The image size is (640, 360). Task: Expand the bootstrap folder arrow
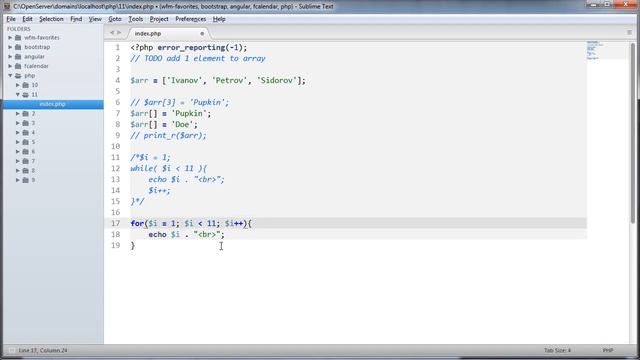10,47
